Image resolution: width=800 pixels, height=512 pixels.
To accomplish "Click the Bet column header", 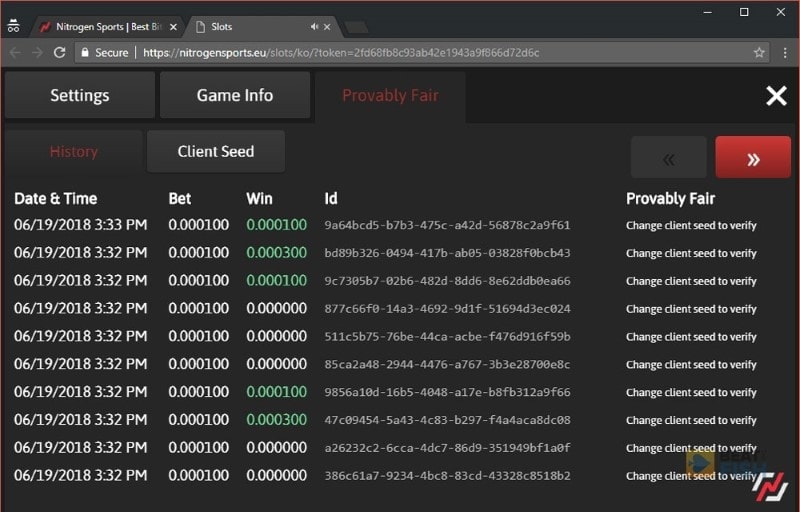I will [180, 198].
